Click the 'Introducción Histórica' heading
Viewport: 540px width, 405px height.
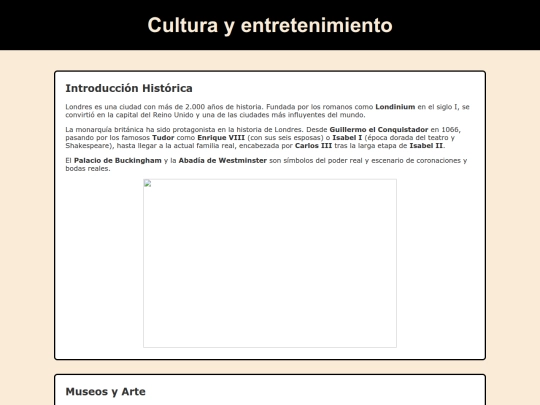tap(129, 88)
